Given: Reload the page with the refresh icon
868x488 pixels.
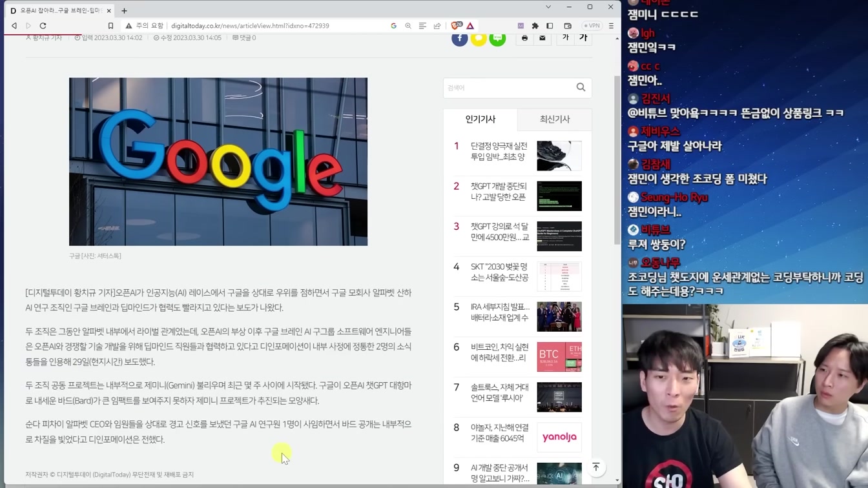Looking at the screenshot, I should pos(43,26).
